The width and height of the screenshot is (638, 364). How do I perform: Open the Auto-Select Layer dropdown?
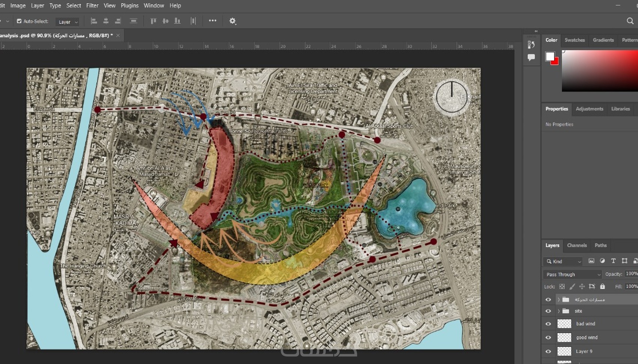[68, 22]
